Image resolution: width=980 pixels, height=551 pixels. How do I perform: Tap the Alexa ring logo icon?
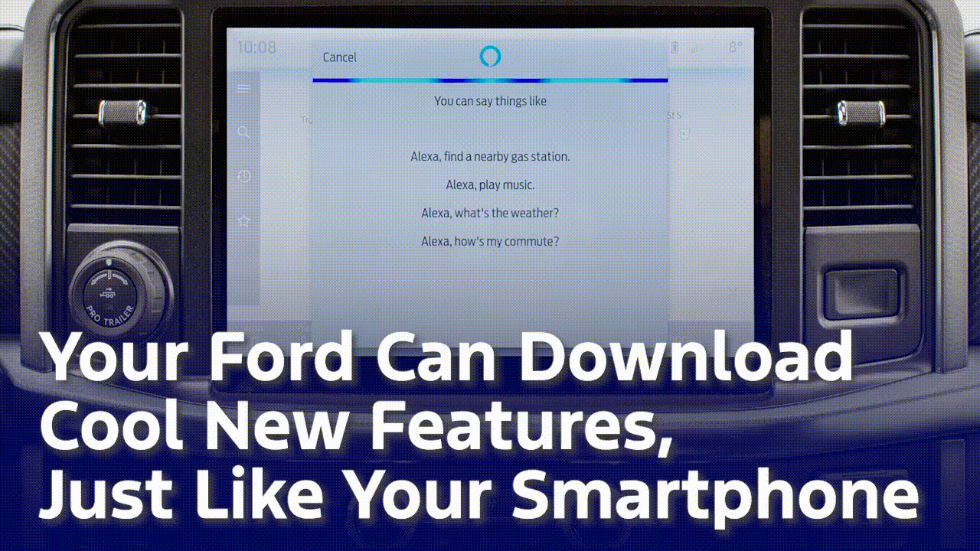coord(490,56)
